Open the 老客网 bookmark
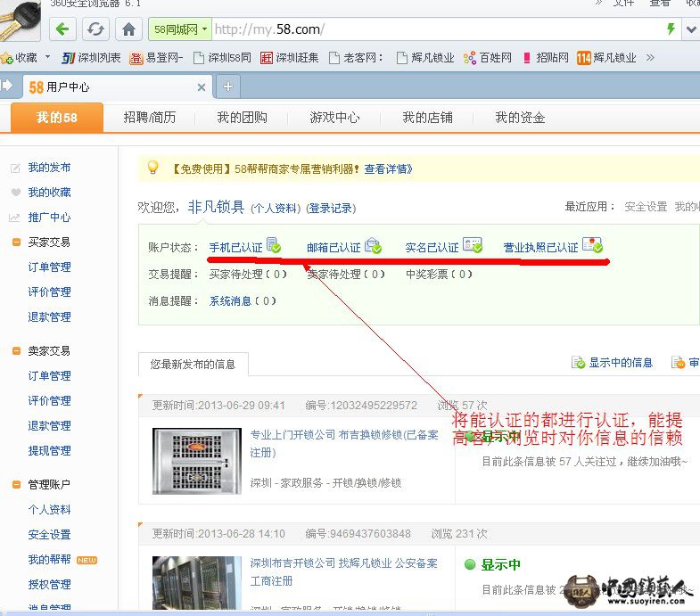Viewport: 700px width, 616px height. 356,58
